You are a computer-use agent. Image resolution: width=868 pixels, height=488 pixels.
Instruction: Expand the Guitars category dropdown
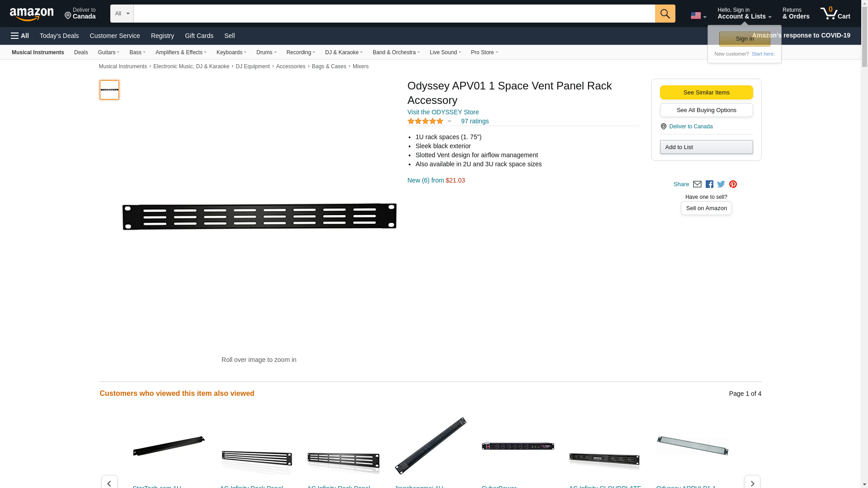click(x=108, y=52)
